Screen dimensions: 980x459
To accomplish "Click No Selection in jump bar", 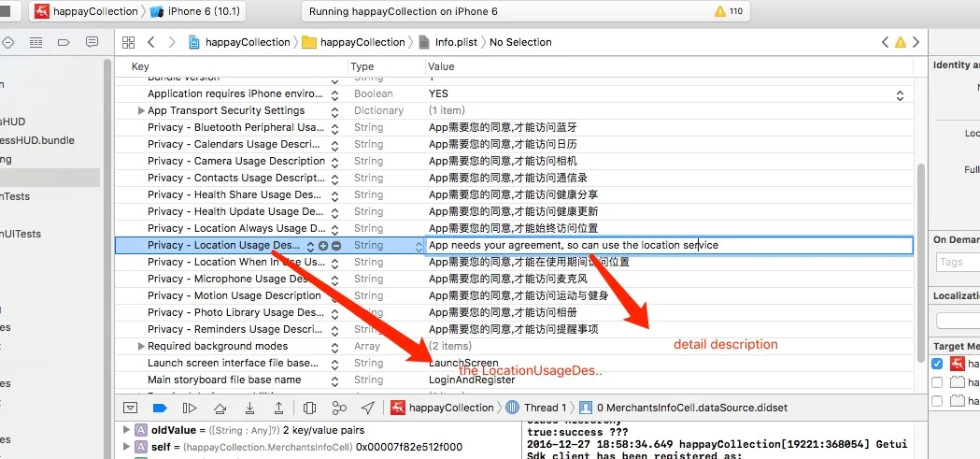I will click(520, 42).
